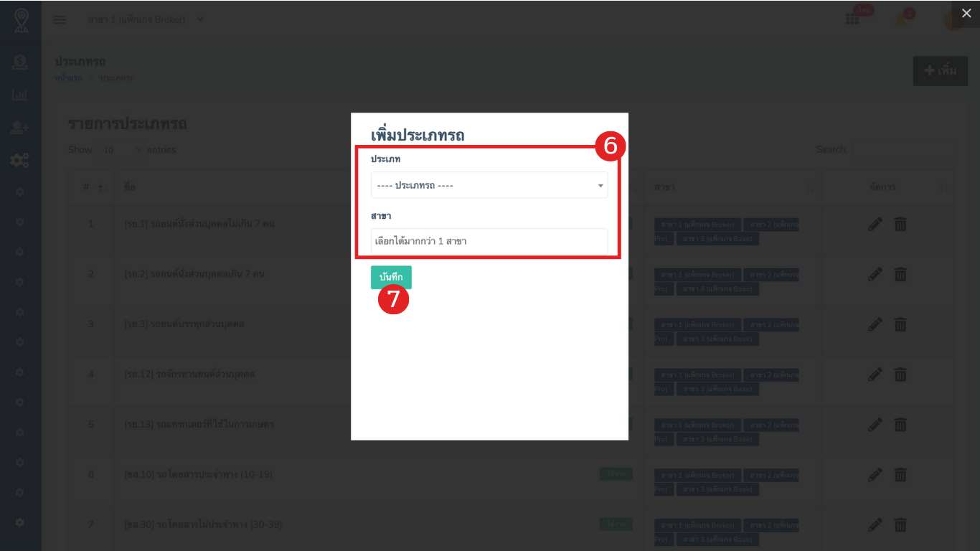This screenshot has height=551, width=980.
Task: Open the money sidebar icon
Action: pos(20,63)
